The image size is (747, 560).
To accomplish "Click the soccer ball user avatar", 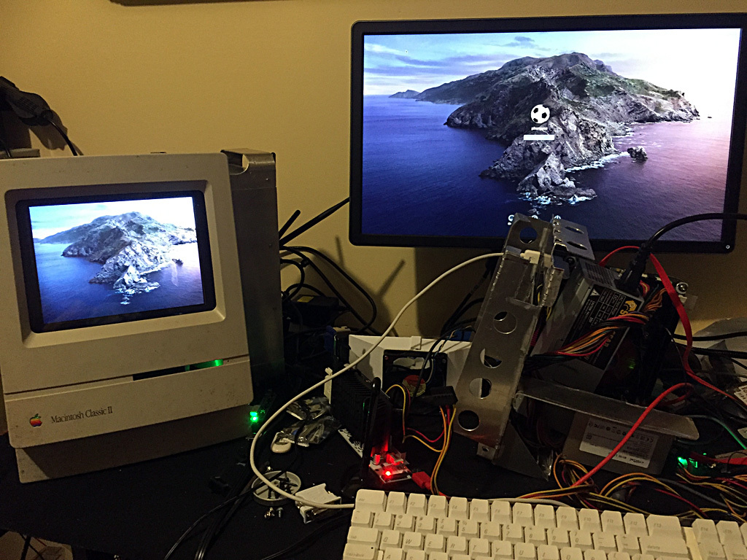I will (x=540, y=114).
